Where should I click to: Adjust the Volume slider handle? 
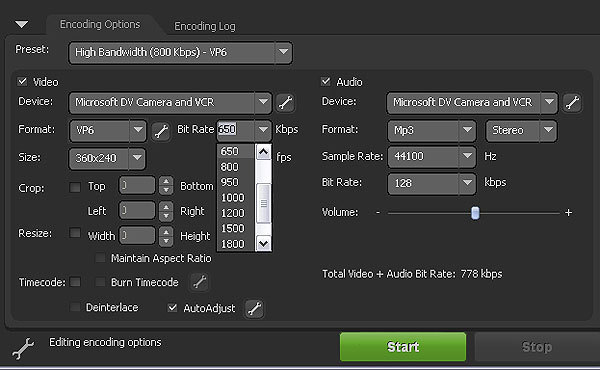click(x=475, y=213)
